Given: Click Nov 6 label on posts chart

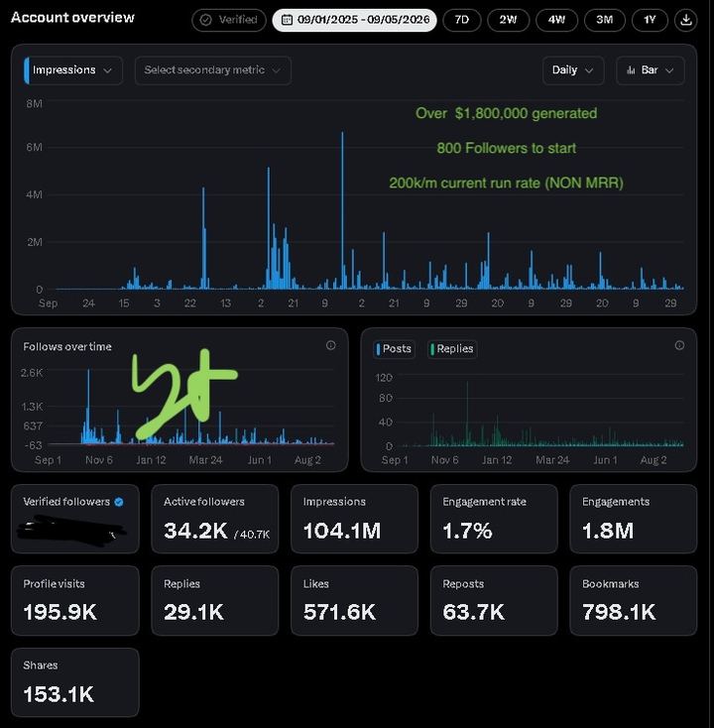Looking at the screenshot, I should click(x=444, y=460).
